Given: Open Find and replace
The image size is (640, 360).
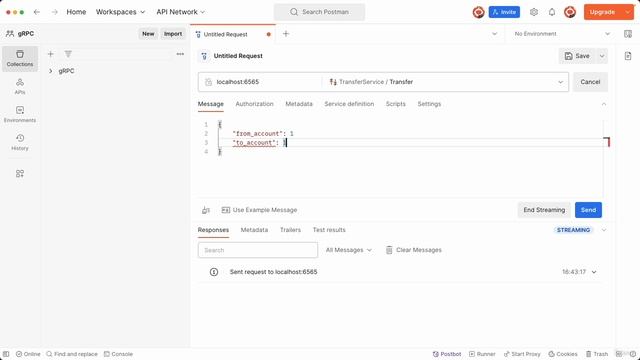Looking at the screenshot, I should click(72, 354).
